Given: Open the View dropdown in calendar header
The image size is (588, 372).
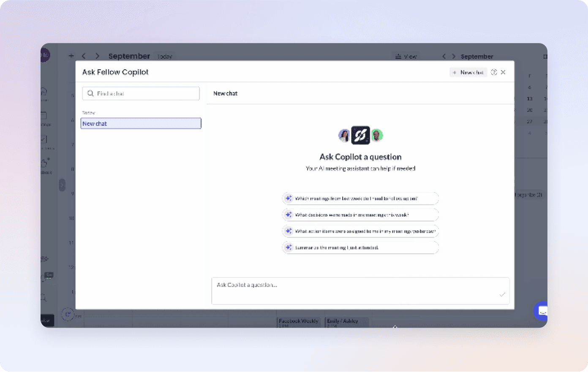Looking at the screenshot, I should 406,56.
